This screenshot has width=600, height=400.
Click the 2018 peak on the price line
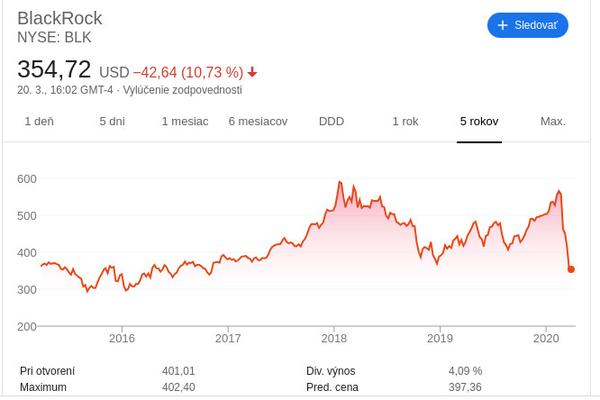point(340,183)
